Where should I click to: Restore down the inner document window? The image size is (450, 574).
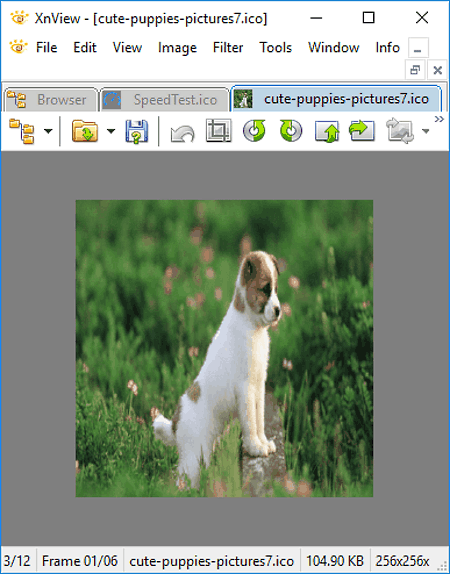click(415, 70)
